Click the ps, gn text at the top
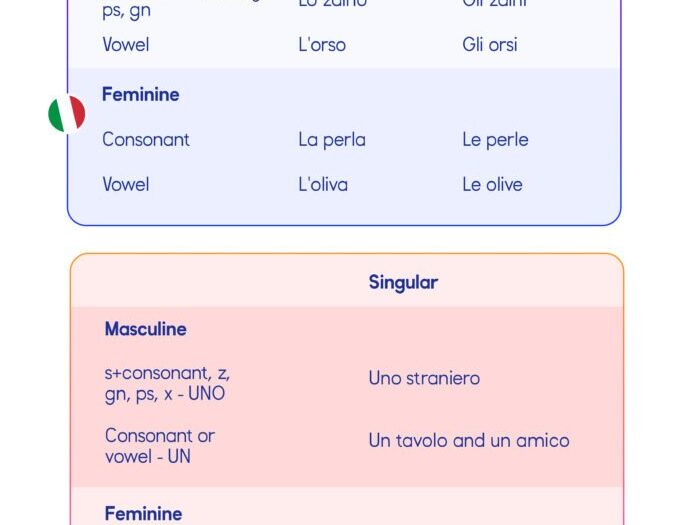This screenshot has width=688, height=525. coord(126,11)
